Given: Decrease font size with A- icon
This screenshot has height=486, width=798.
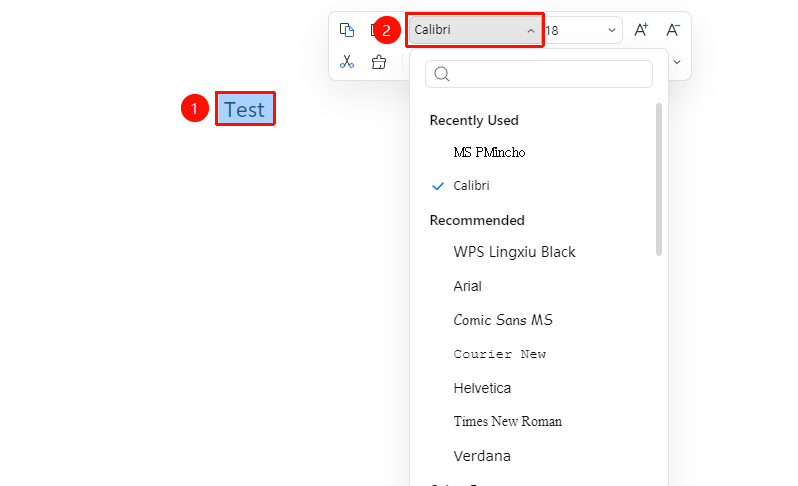Looking at the screenshot, I should [673, 30].
